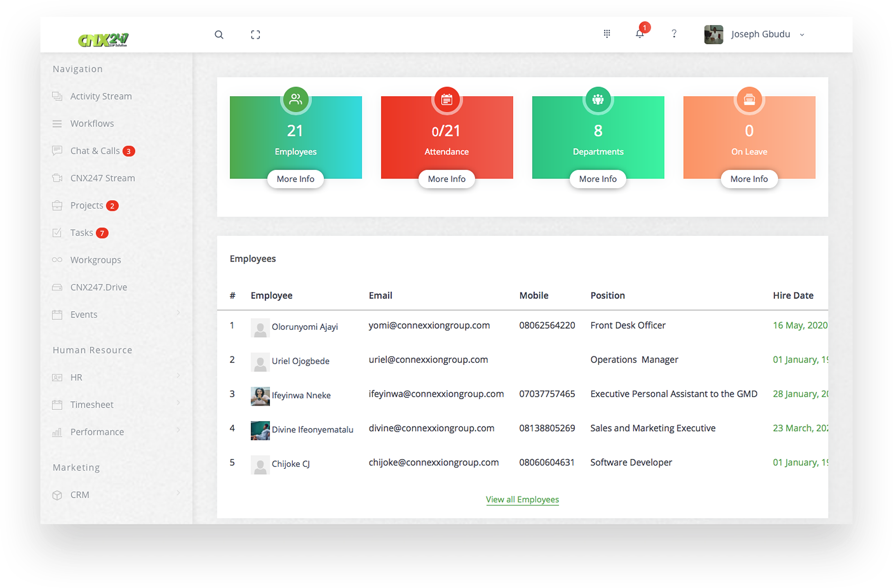This screenshot has width=893, height=588.
Task: Follow the View all Employees link
Action: pos(522,500)
